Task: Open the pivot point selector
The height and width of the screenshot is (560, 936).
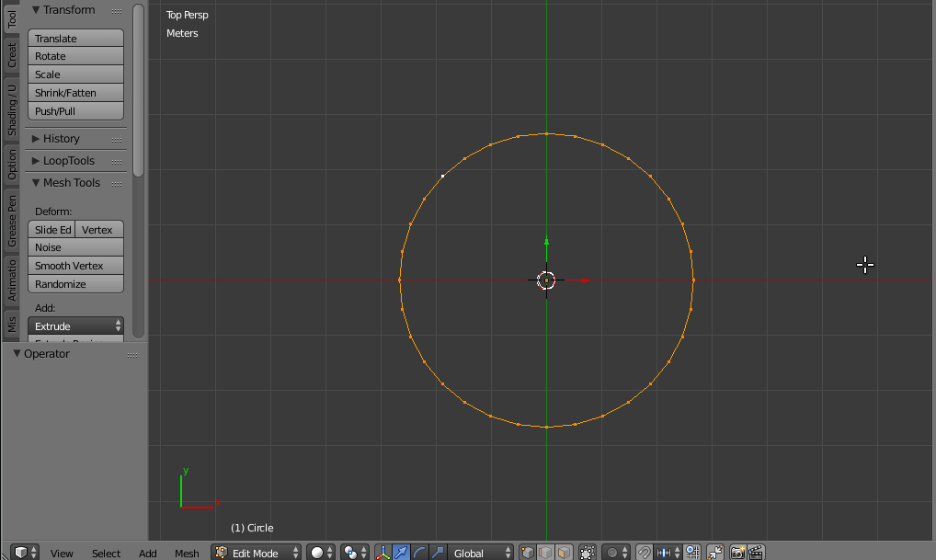Action: click(x=355, y=553)
